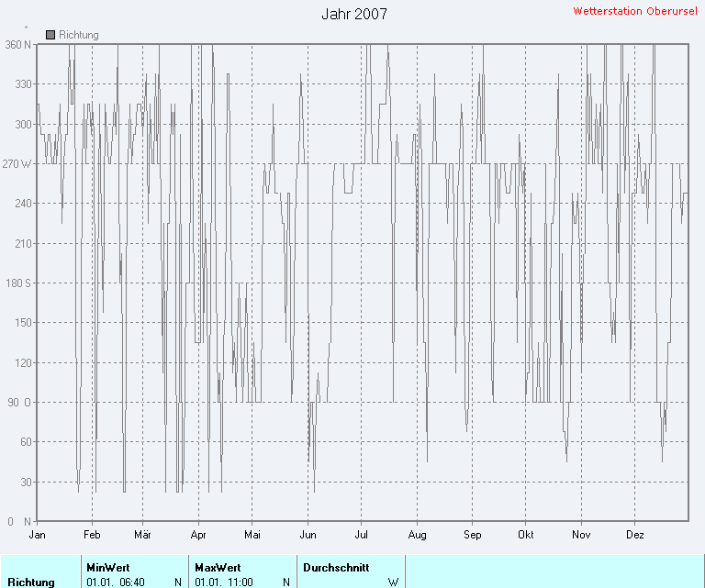The image size is (705, 588).
Task: Click the Aug month label
Action: click(x=417, y=535)
